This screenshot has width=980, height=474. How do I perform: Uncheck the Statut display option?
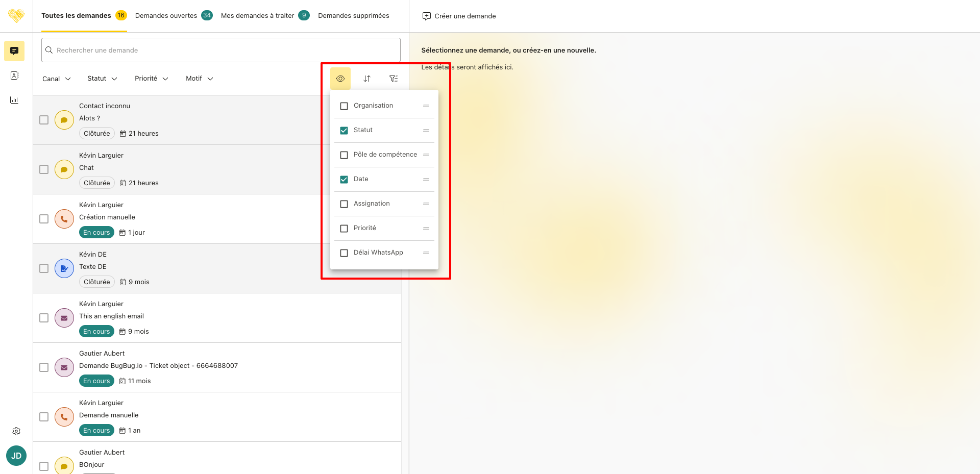[344, 131]
